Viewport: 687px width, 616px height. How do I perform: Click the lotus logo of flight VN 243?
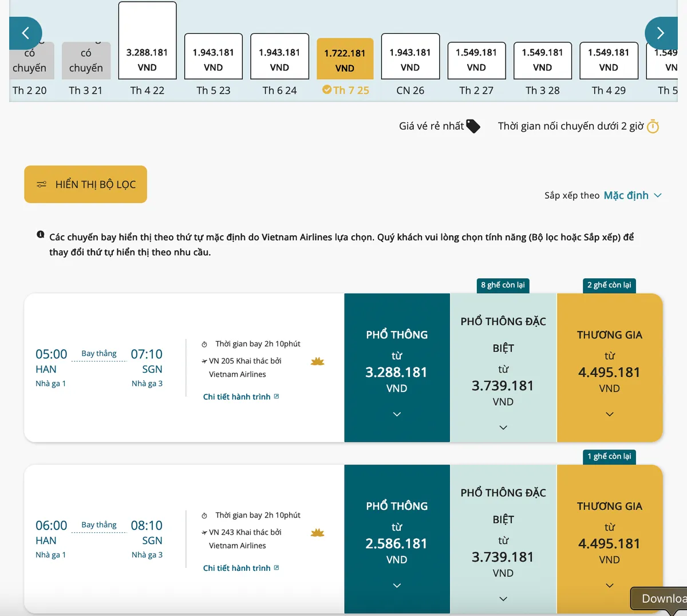coord(317,532)
